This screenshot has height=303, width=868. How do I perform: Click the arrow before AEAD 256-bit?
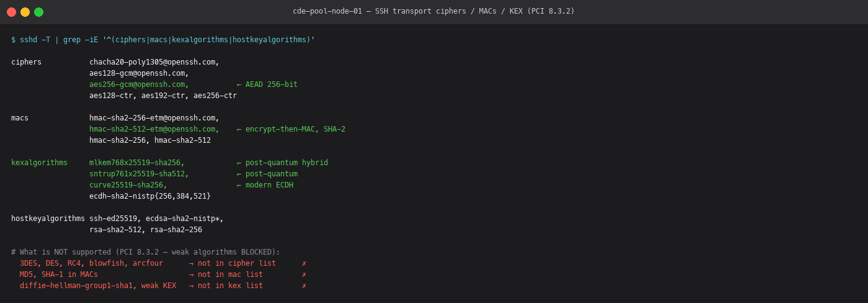pos(239,84)
